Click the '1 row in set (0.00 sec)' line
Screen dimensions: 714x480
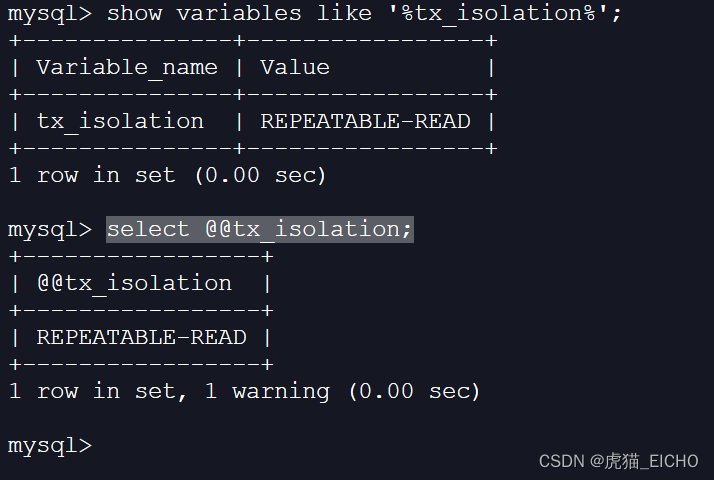coord(167,175)
